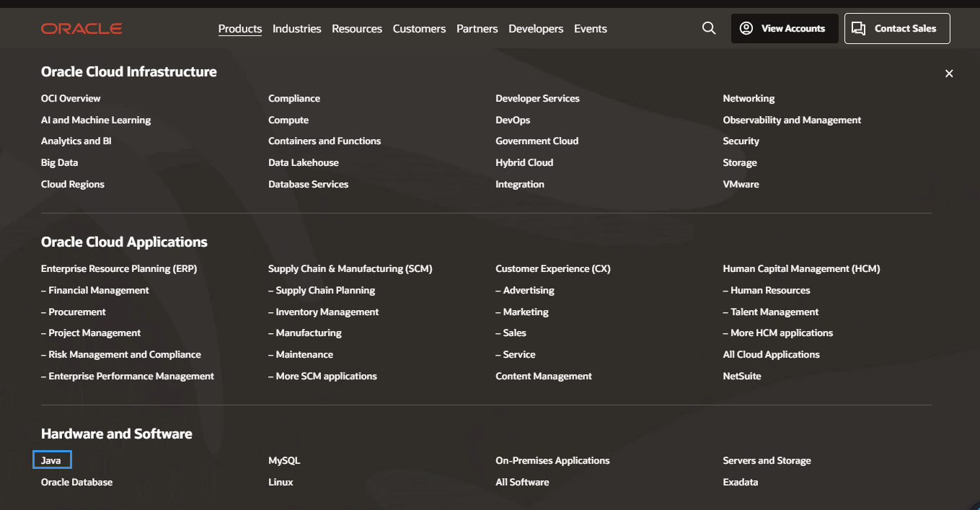Expand the Developers navigation menu
This screenshot has width=980, height=510.
point(536,29)
